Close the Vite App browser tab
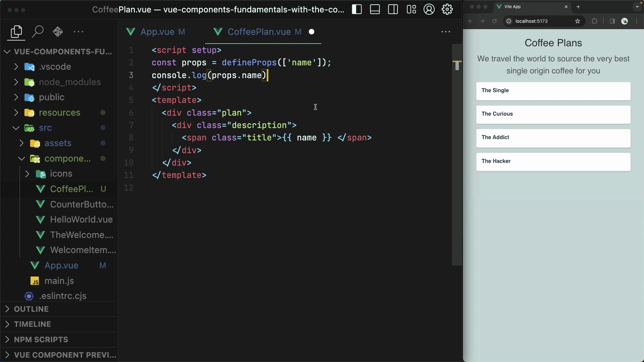This screenshot has height=362, width=644. (566, 7)
